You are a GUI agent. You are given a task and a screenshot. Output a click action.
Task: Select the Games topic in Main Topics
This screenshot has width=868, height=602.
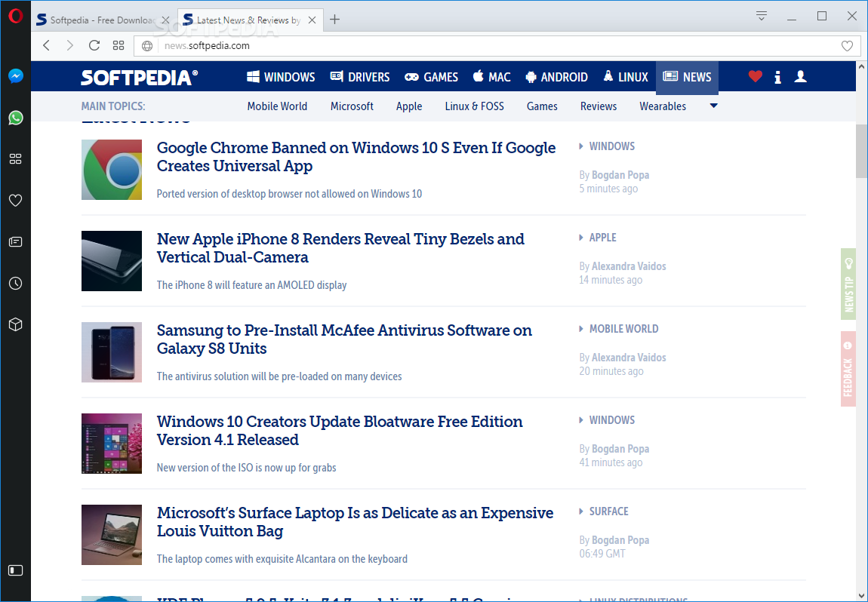[542, 106]
